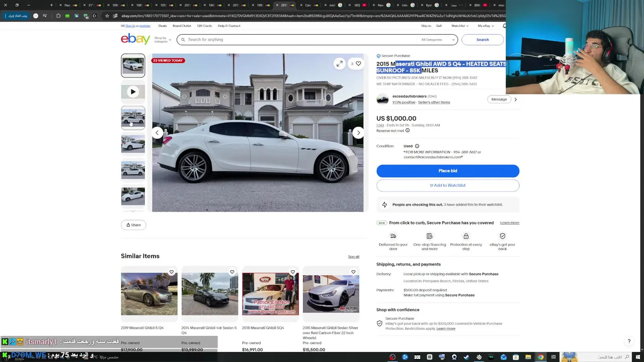This screenshot has width=644, height=362.
Task: Click the Delivered to your door icon
Action: tap(393, 236)
